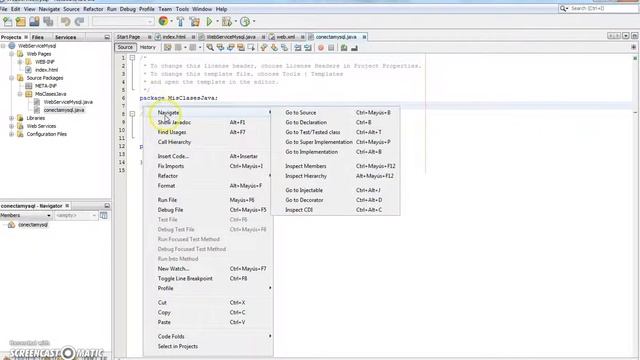Switch to the Files panel tab

point(38,37)
